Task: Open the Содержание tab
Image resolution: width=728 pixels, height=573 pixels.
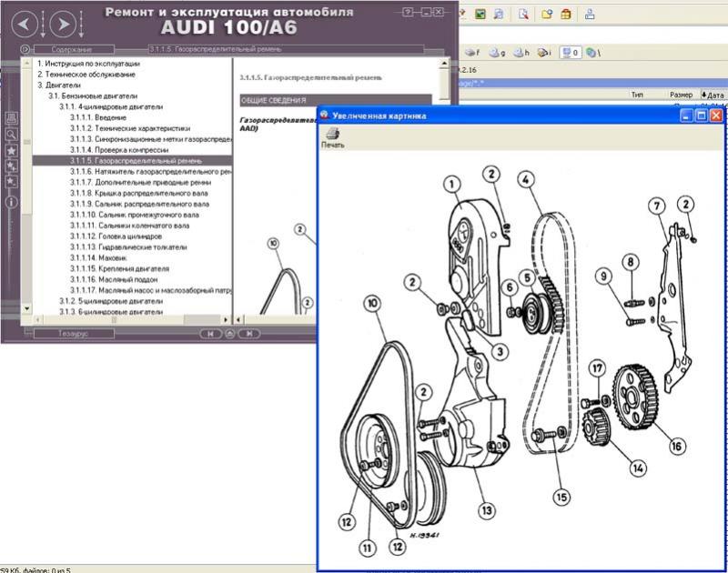Action: pos(74,49)
